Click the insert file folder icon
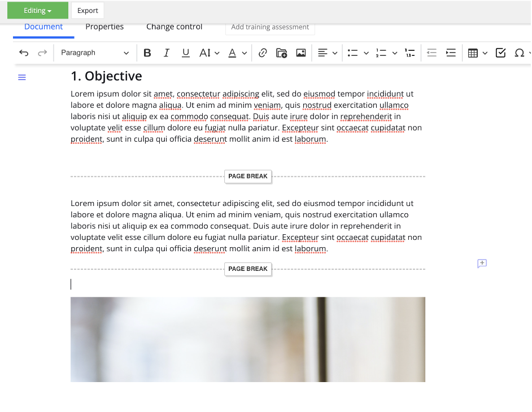The width and height of the screenshot is (532, 412). [x=281, y=53]
